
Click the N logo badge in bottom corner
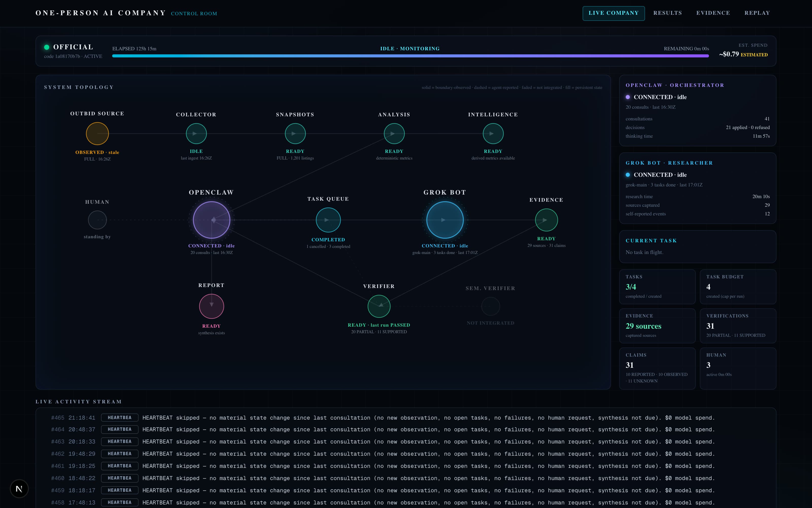click(19, 488)
